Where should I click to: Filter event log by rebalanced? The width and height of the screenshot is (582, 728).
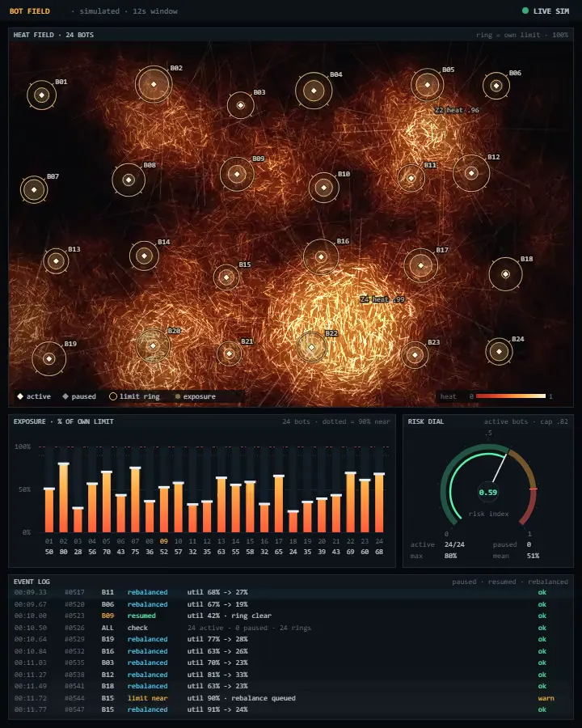548,582
